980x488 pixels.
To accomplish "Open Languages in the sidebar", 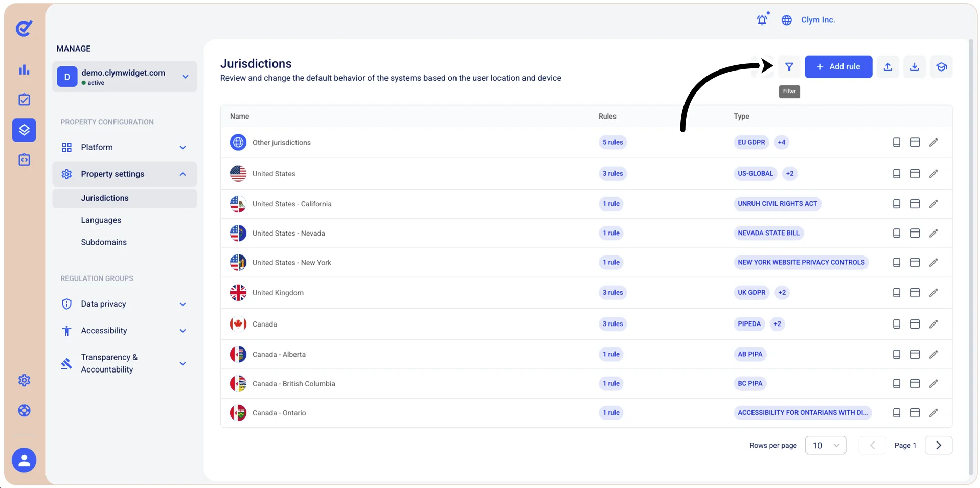I will coord(101,220).
